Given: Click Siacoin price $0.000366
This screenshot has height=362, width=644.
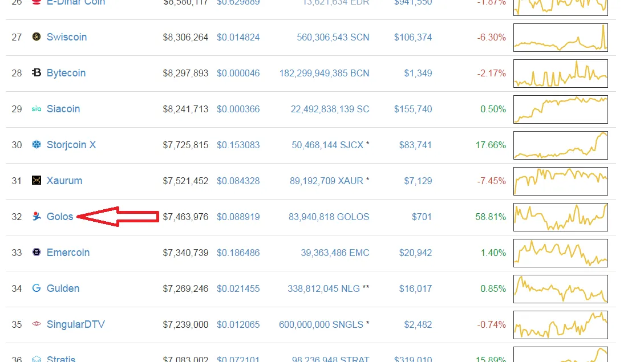Looking at the screenshot, I should 238,109.
